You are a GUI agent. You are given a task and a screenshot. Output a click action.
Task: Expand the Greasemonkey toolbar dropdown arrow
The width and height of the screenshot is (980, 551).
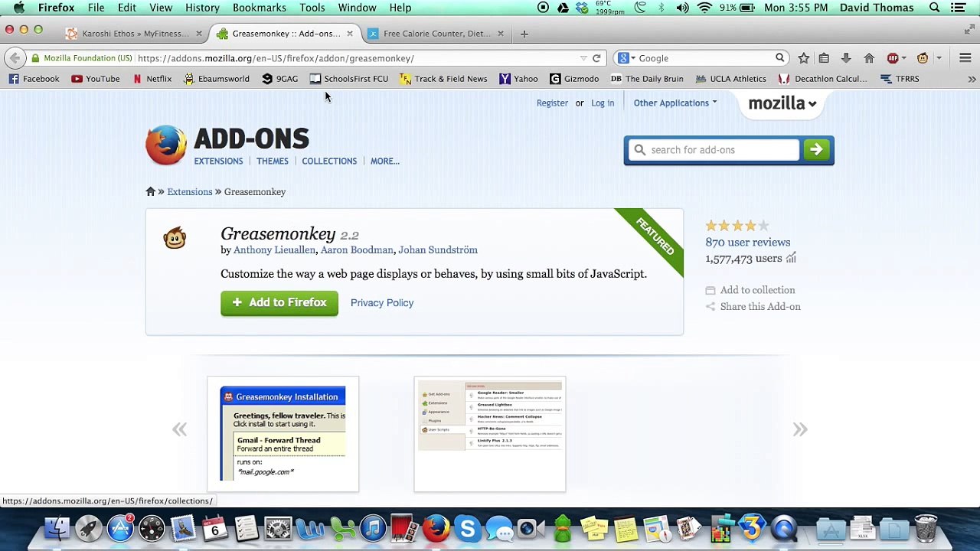point(939,58)
